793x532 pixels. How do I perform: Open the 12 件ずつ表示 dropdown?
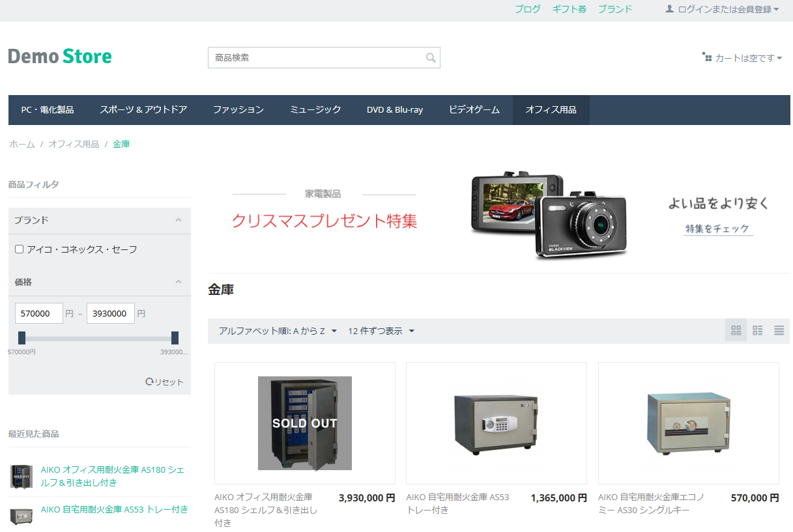click(x=381, y=331)
